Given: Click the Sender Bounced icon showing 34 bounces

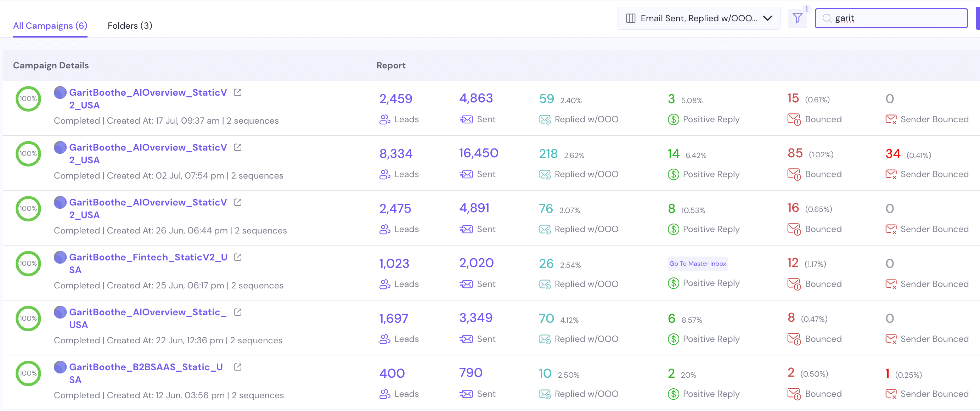Looking at the screenshot, I should [x=892, y=174].
